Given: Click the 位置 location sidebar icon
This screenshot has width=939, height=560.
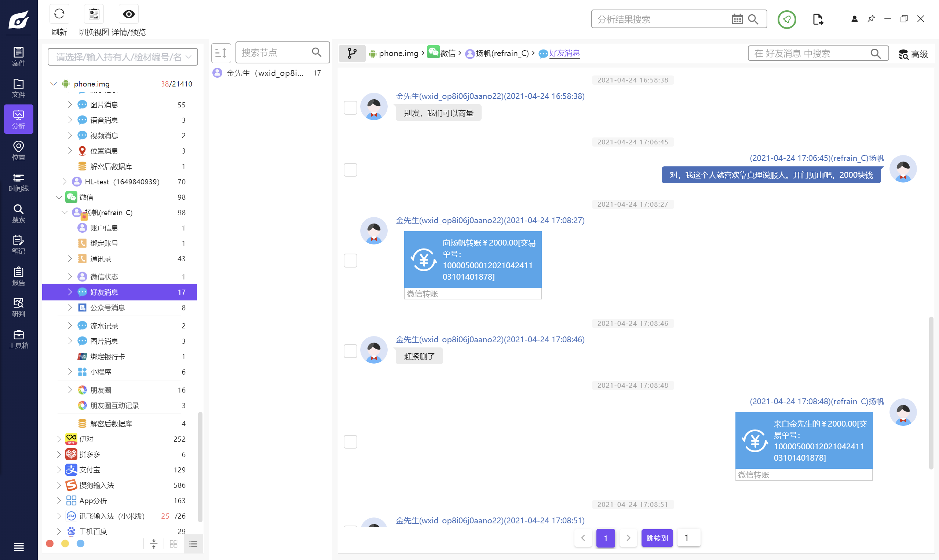Looking at the screenshot, I should tap(18, 151).
